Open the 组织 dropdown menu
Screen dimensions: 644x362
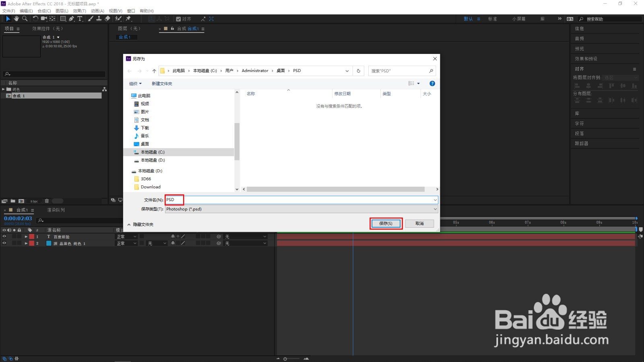click(x=135, y=84)
